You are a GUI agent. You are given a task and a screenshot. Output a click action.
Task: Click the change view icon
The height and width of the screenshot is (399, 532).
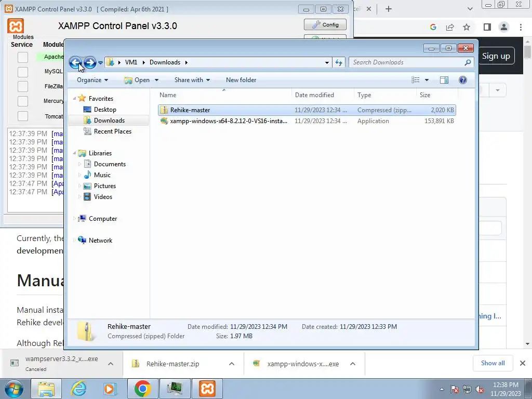click(x=415, y=80)
